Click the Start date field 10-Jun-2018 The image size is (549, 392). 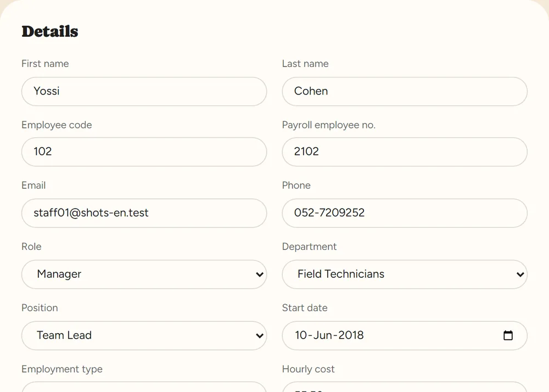click(405, 335)
